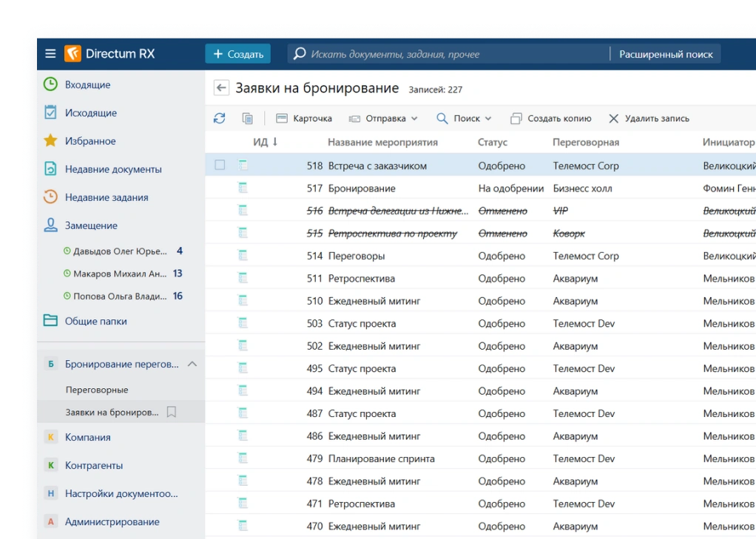
Task: Click the Создать button
Action: [x=237, y=54]
